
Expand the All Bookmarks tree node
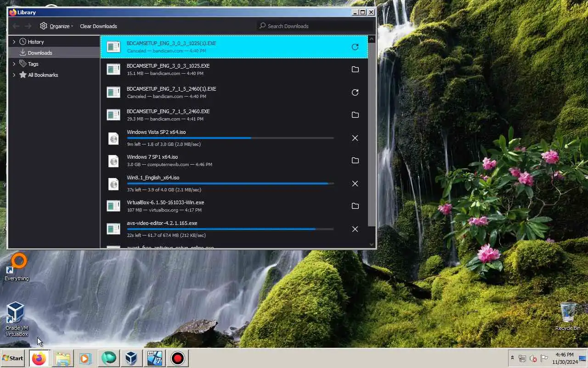tap(14, 75)
